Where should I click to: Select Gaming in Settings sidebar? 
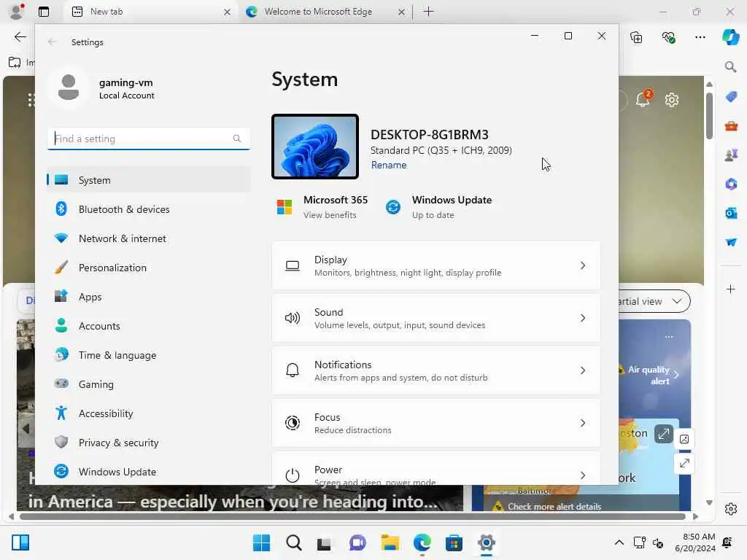(x=149, y=384)
